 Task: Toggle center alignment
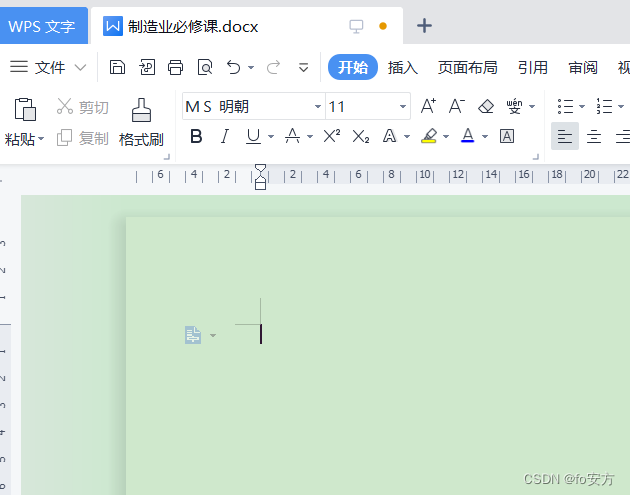tap(594, 137)
